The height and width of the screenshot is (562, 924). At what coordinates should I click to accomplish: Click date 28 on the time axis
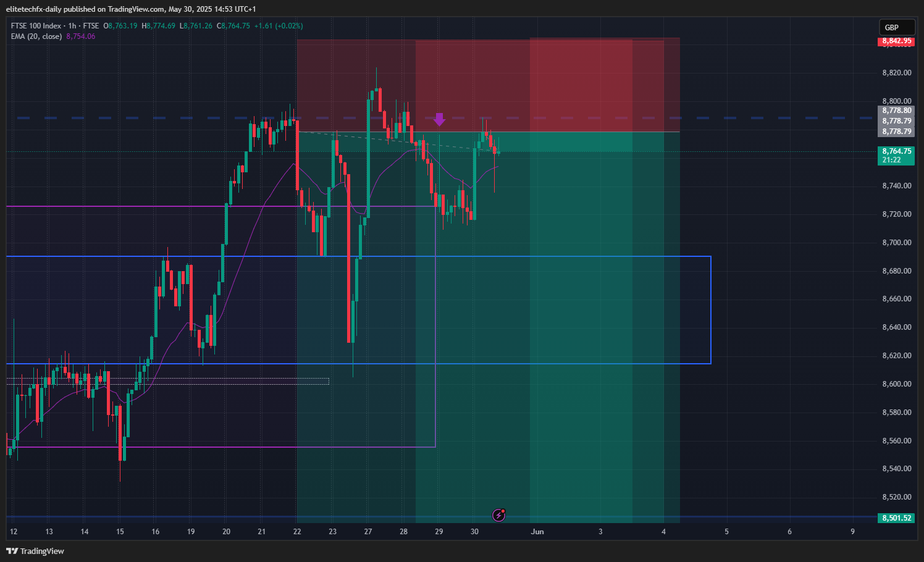(x=403, y=532)
